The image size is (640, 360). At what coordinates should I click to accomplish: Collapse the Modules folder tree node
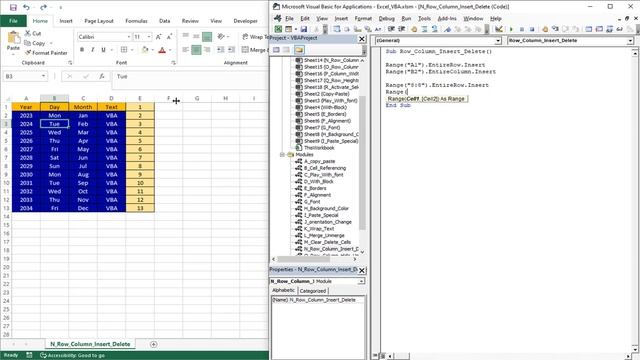282,155
